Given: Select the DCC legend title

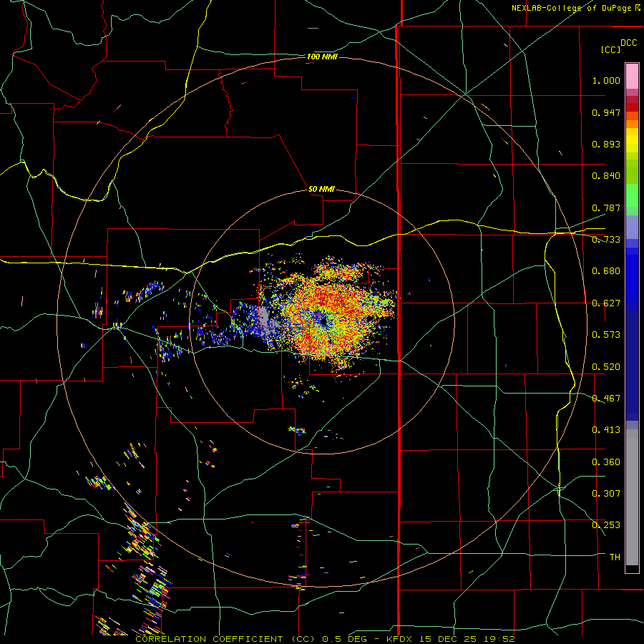Looking at the screenshot, I should coord(628,43).
